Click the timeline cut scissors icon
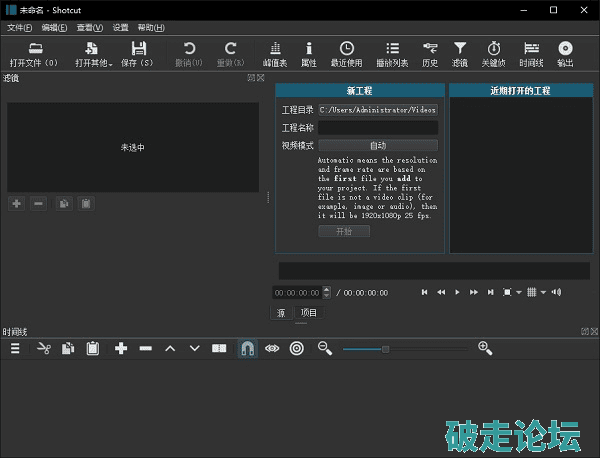 tap(43, 348)
